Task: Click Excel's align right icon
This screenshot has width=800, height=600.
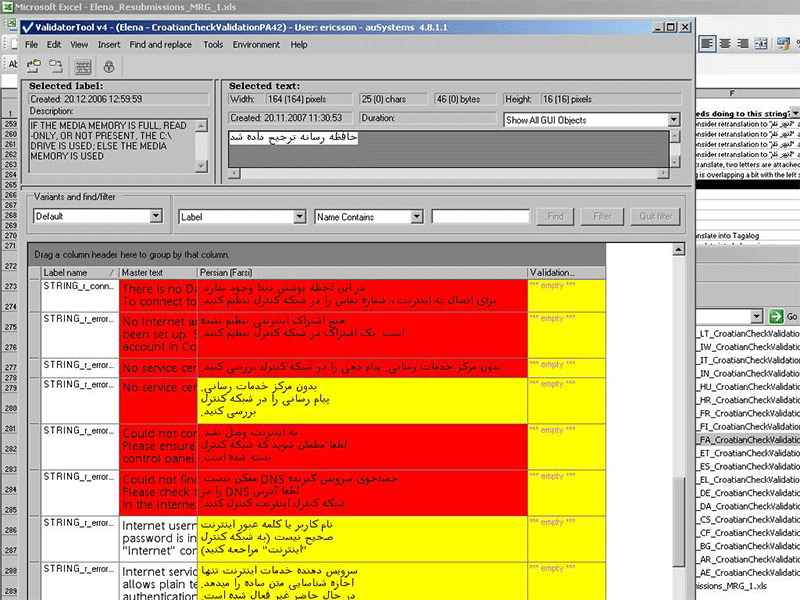Action: point(743,44)
